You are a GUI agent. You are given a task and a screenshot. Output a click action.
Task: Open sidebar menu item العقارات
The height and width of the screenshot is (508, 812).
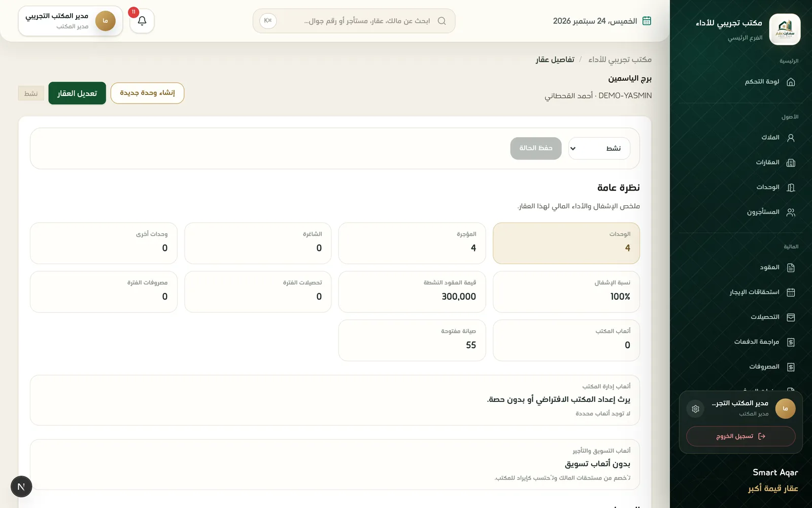coord(740,163)
